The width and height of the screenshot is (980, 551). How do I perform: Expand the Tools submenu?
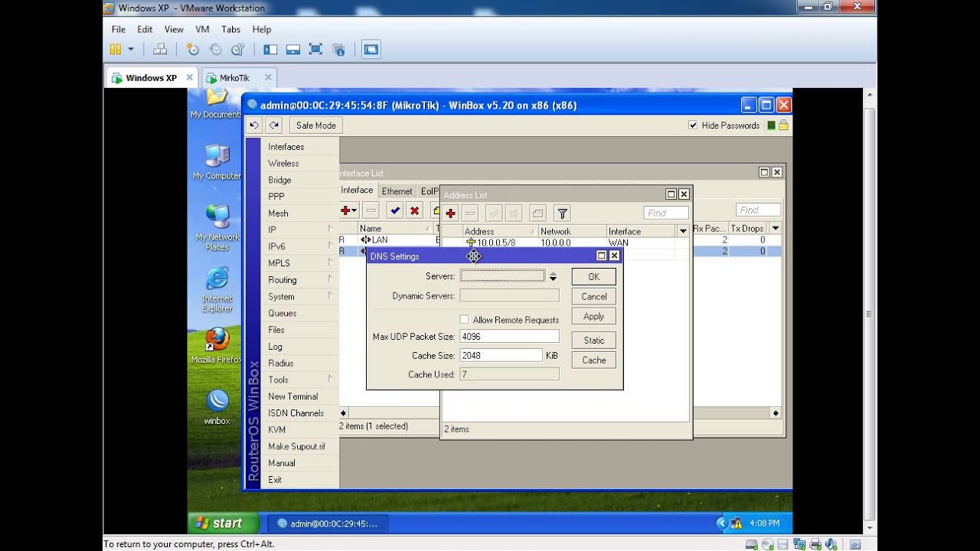[299, 380]
